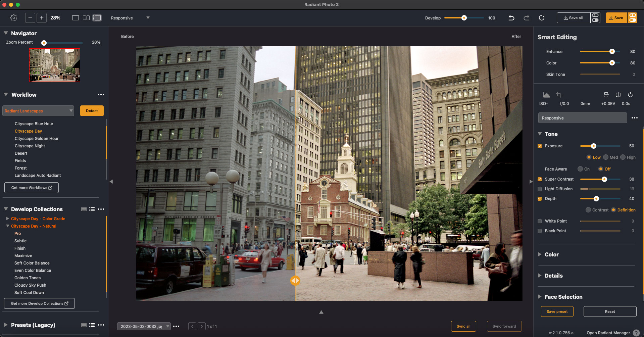Select the crop tool icon
Screen dimensions: 644x337
559,95
